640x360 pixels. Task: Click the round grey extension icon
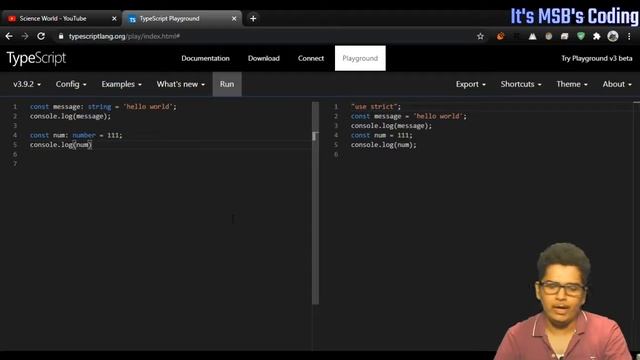tap(549, 36)
